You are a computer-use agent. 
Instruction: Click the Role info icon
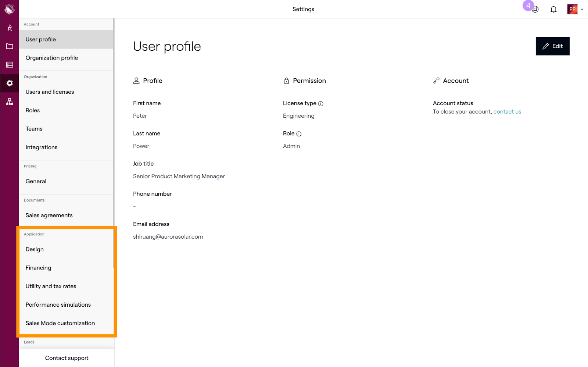[299, 134]
